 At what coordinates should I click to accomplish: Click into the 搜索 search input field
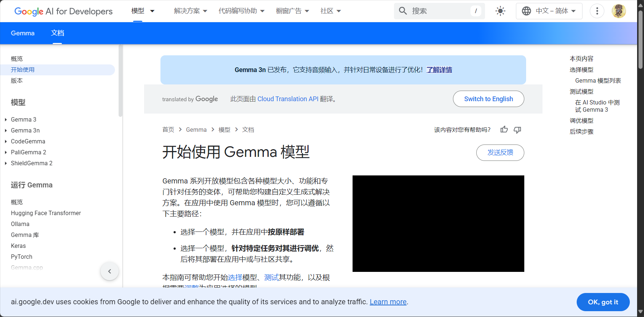pos(440,11)
